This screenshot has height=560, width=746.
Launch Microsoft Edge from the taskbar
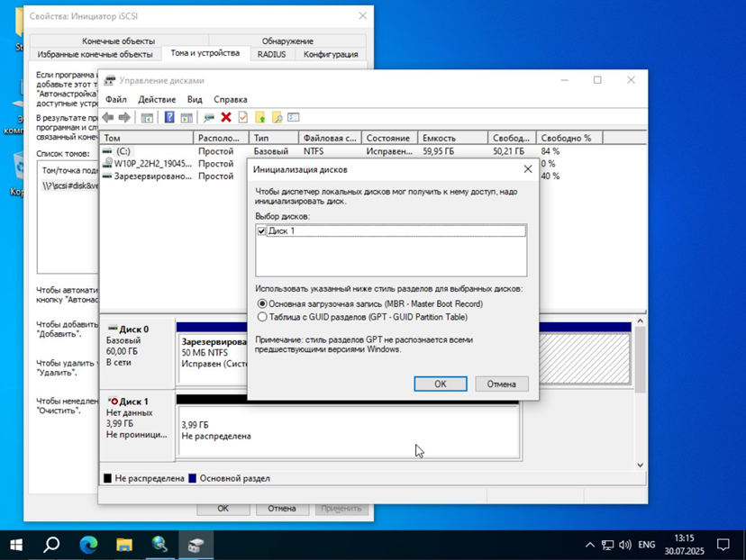pyautogui.click(x=88, y=545)
